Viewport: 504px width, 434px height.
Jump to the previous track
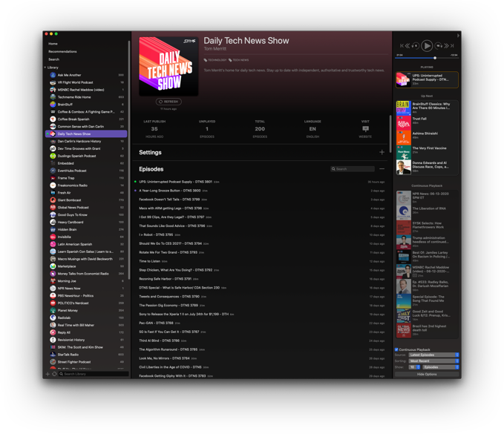click(402, 46)
